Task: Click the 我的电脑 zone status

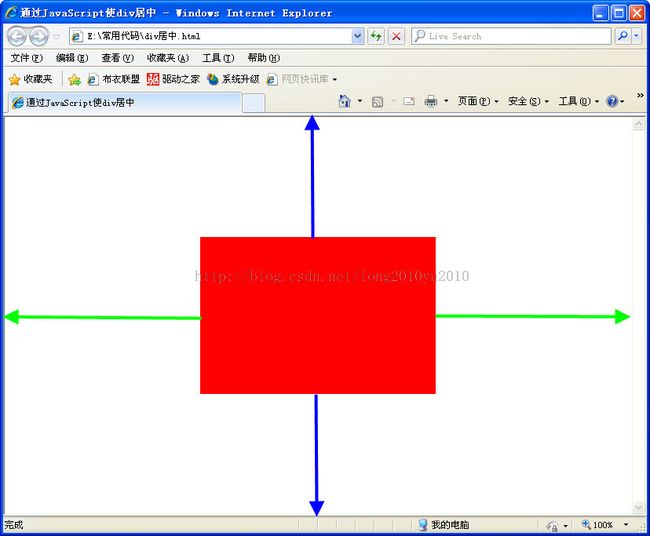Action: [x=444, y=525]
